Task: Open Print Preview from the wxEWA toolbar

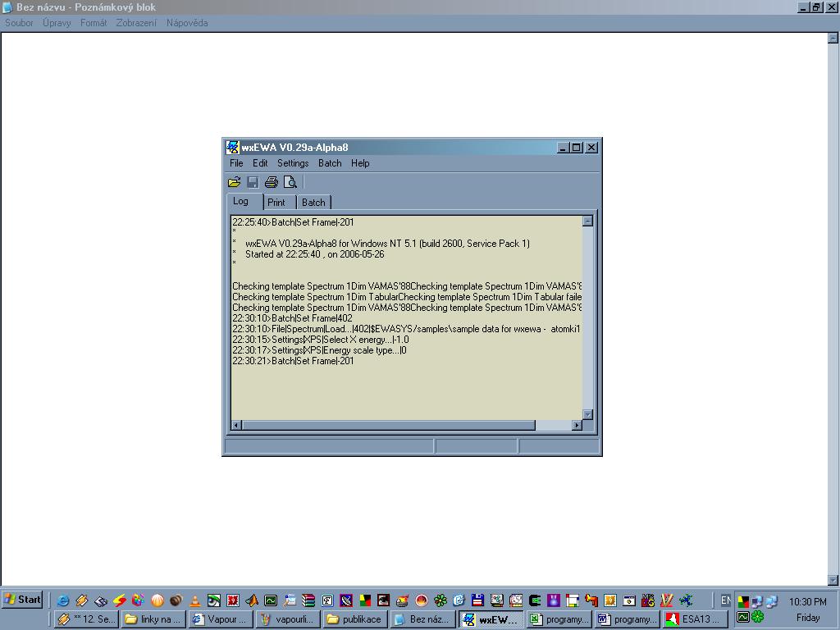Action: (290, 182)
